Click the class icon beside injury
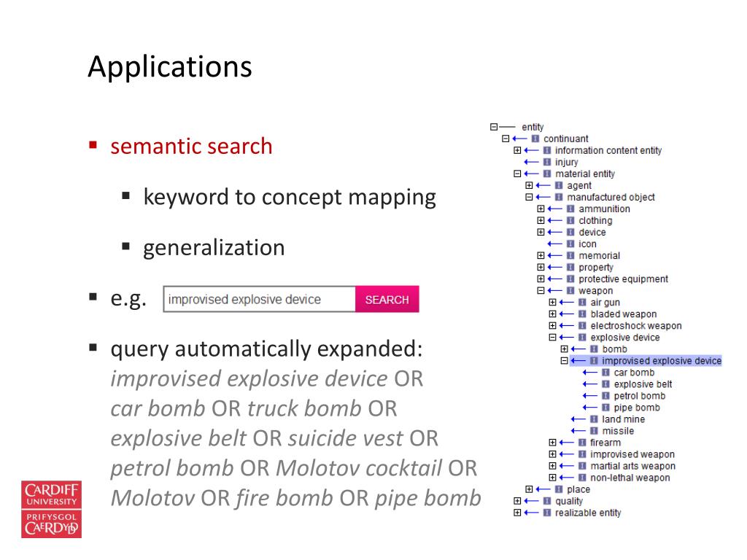Image resolution: width=747 pixels, height=560 pixels. coord(547,162)
